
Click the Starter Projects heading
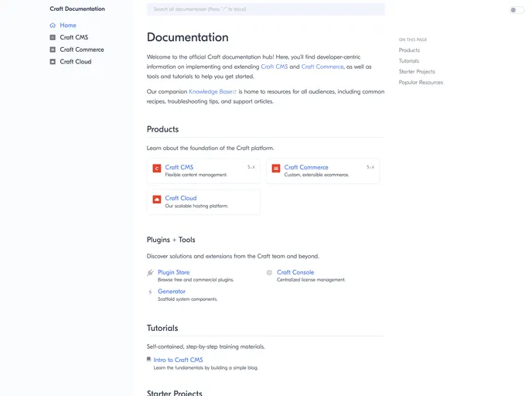(x=175, y=393)
